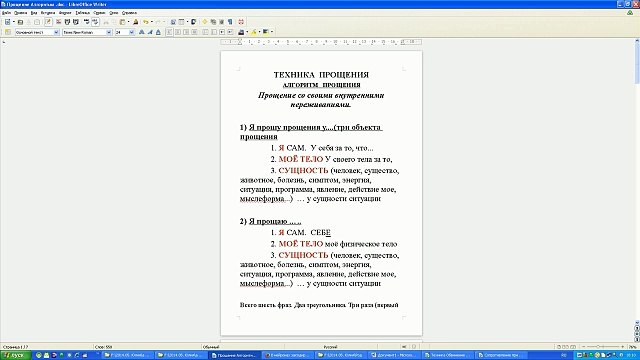Toggle bold formatting
Image resolution: width=640 pixels, height=360 pixels.
coord(142,32)
